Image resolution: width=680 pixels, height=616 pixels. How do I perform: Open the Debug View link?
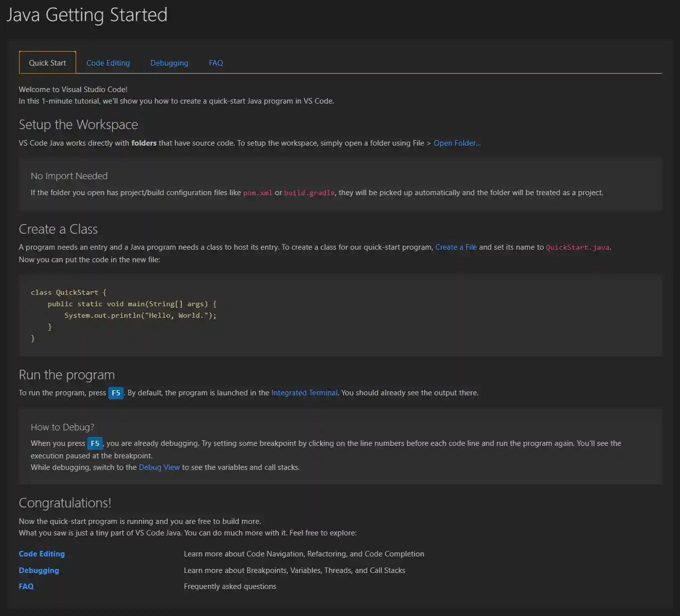[159, 467]
